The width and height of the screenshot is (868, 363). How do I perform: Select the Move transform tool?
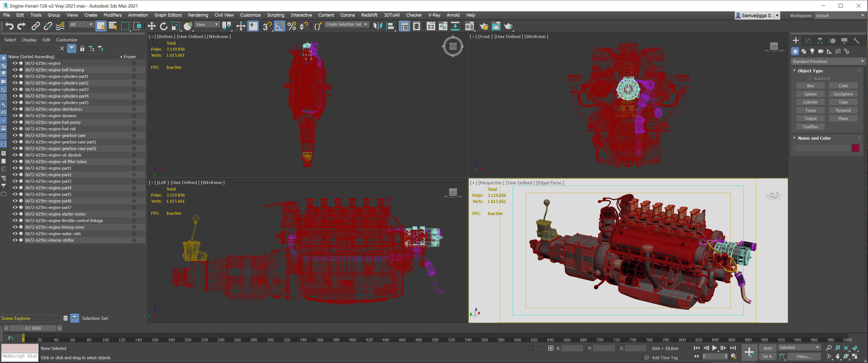click(x=151, y=26)
